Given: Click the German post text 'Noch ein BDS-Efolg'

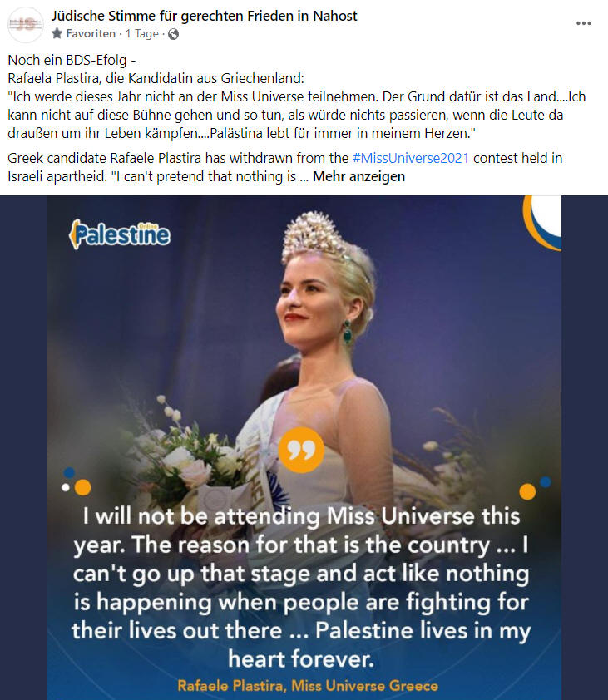Looking at the screenshot, I should (72, 60).
